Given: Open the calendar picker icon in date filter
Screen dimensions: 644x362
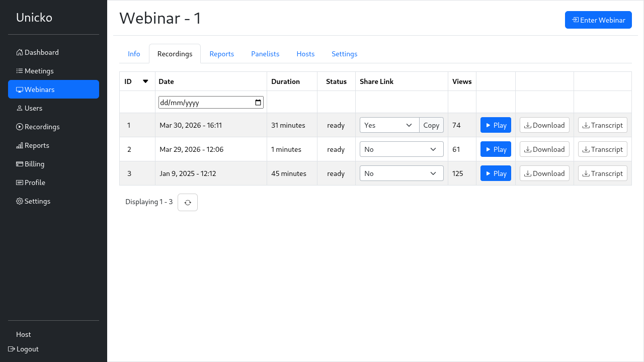Looking at the screenshot, I should (x=258, y=102).
